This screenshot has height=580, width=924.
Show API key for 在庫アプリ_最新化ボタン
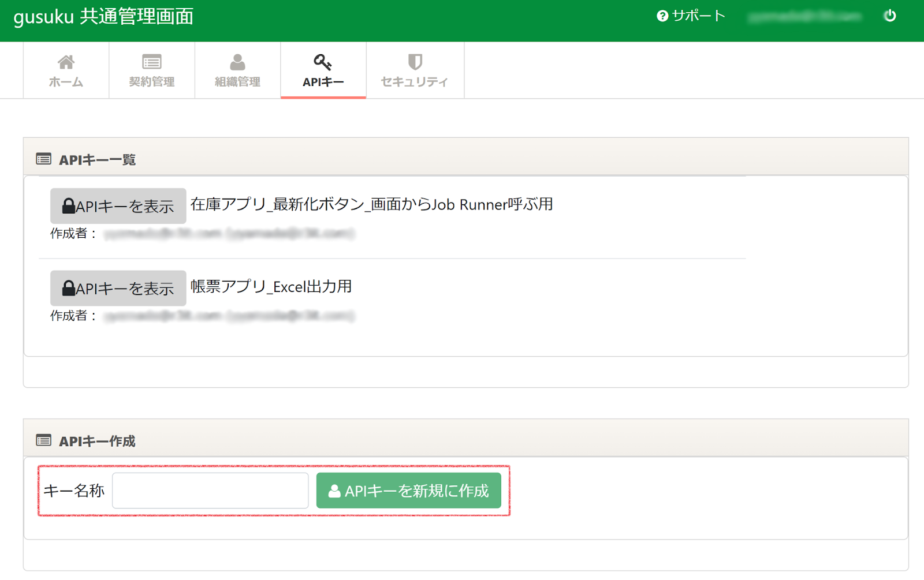(118, 206)
